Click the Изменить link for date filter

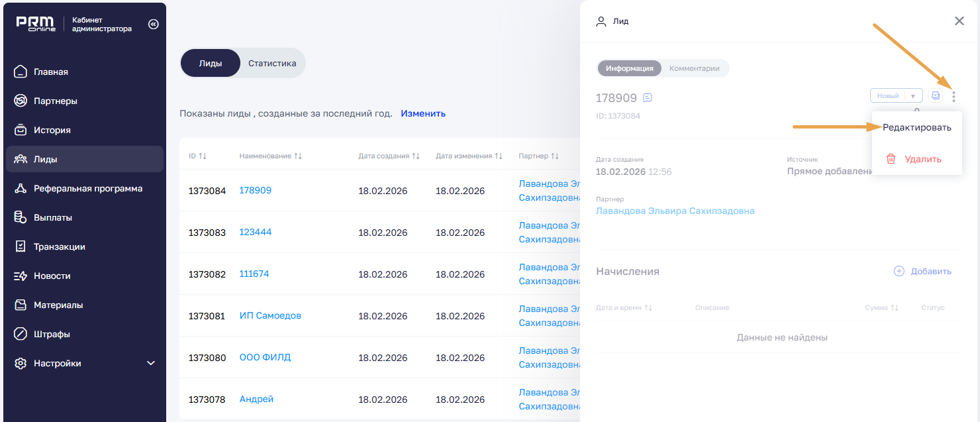[422, 113]
